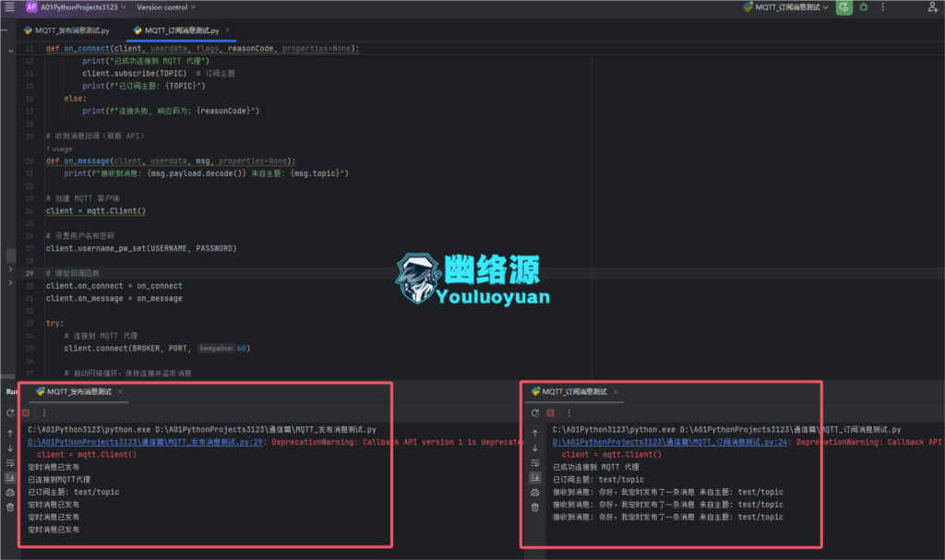This screenshot has width=945, height=560.
Task: Stop the MQTT_订阅消息测试 run process
Action: 550,413
